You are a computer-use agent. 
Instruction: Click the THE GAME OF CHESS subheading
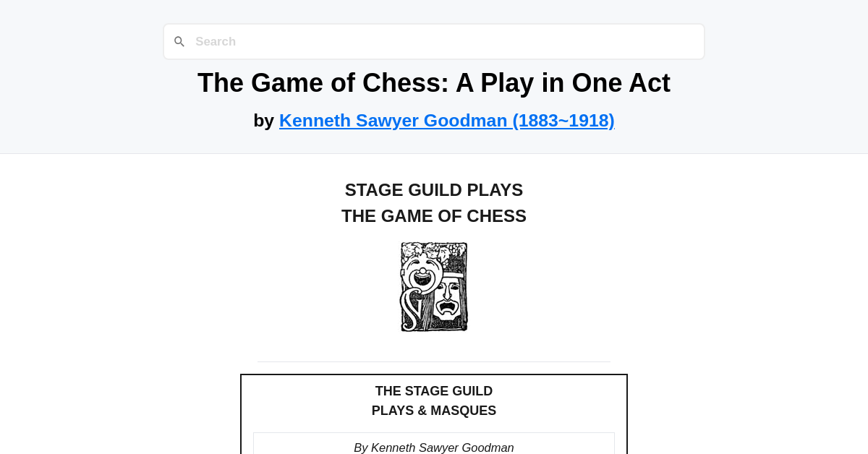[434, 215]
